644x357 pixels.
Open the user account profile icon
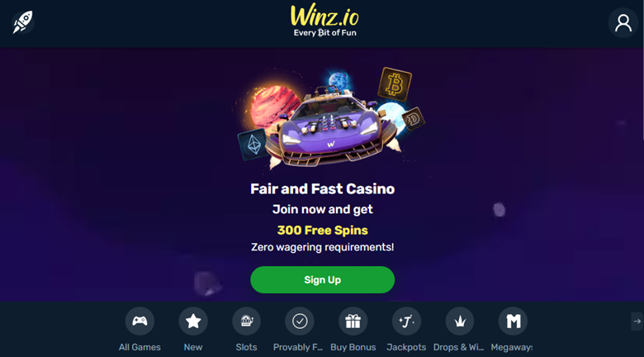click(x=623, y=23)
